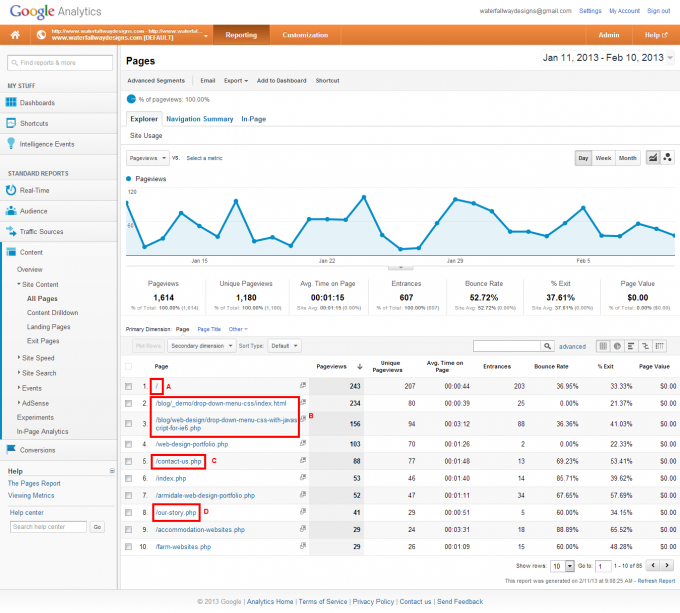The height and width of the screenshot is (613, 680).
Task: Select the Explorer tab
Action: coord(144,119)
